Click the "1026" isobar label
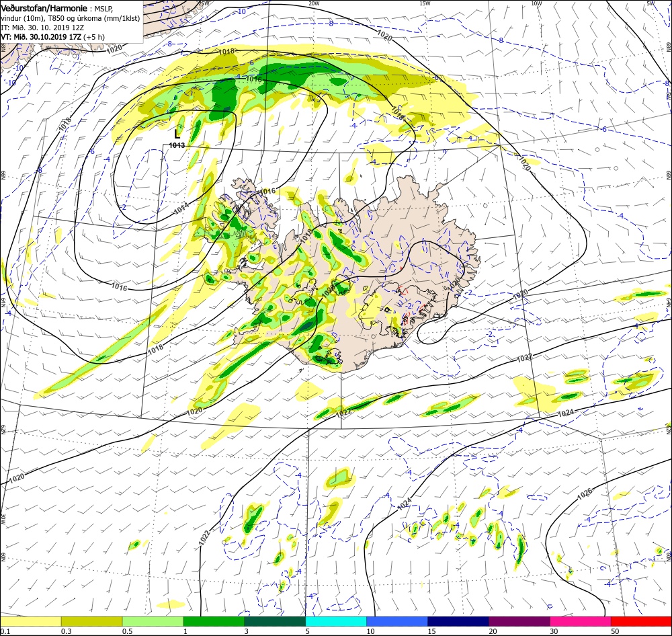 pyautogui.click(x=585, y=493)
